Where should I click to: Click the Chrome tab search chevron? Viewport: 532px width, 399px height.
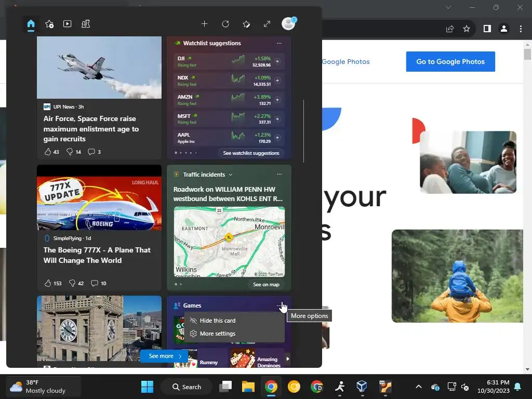(x=448, y=7)
